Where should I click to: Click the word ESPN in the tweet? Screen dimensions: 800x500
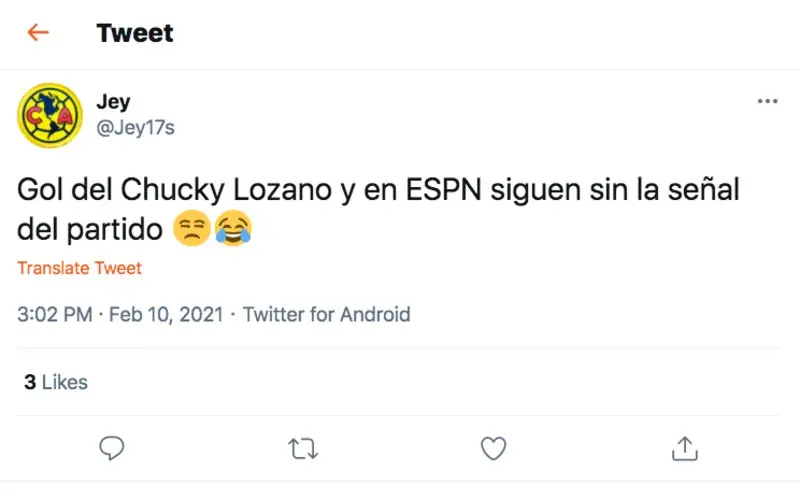[443, 190]
